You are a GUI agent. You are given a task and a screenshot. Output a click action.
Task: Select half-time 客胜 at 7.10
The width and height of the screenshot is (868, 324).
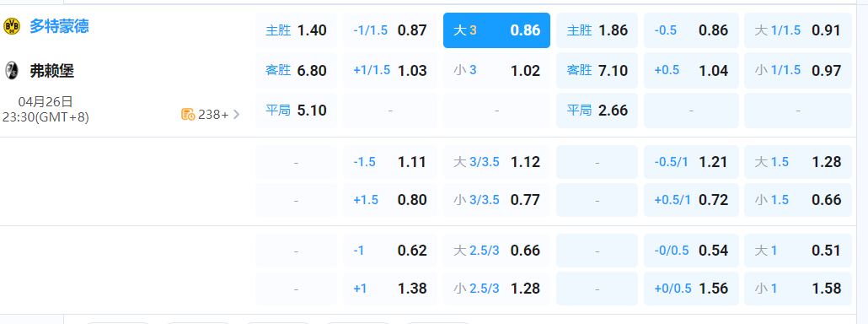pos(597,70)
